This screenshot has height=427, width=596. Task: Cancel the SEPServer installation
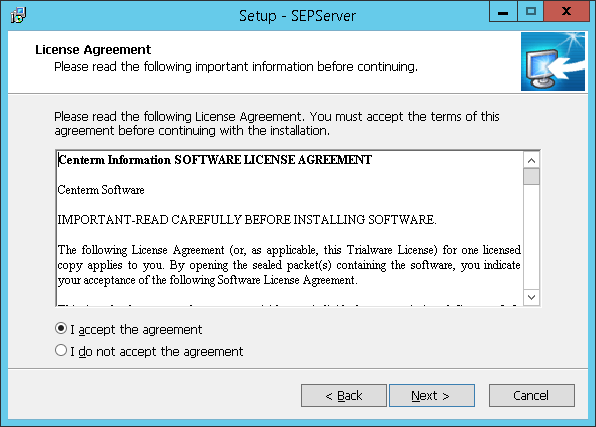click(x=531, y=395)
